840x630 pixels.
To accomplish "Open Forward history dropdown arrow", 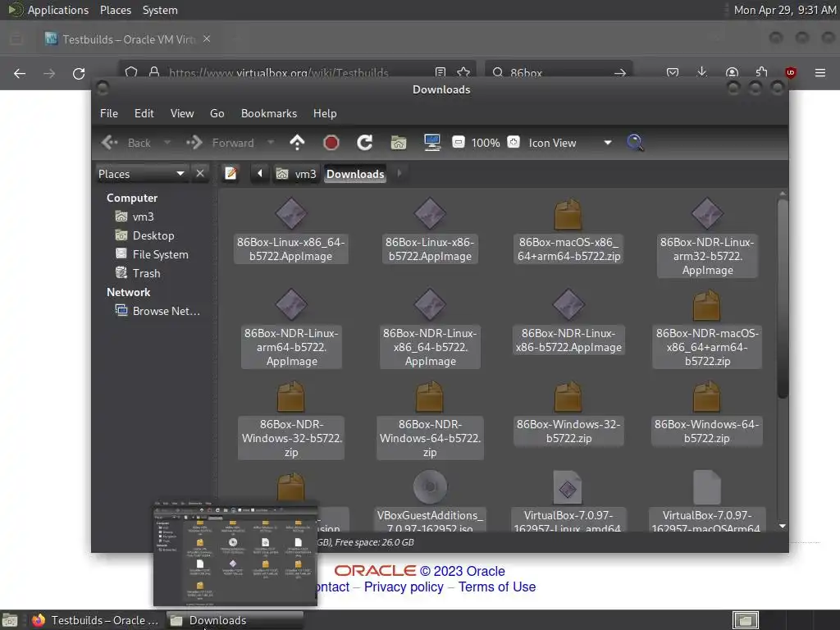I will point(271,143).
